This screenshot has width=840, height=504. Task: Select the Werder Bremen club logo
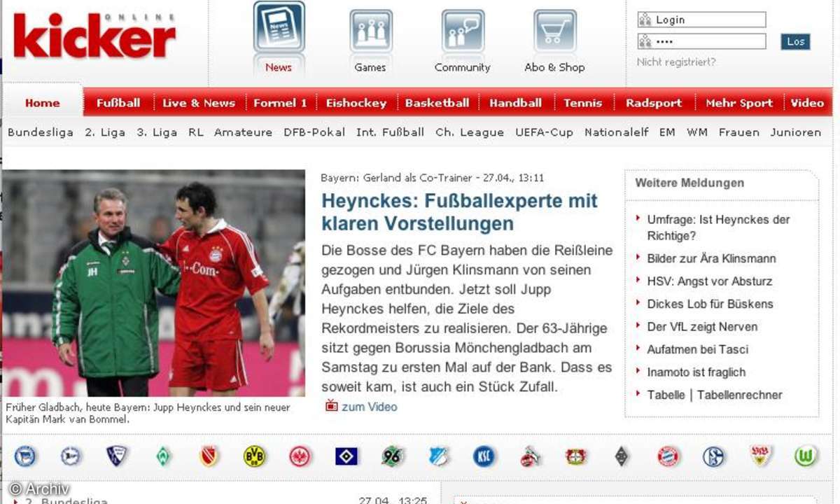click(163, 456)
